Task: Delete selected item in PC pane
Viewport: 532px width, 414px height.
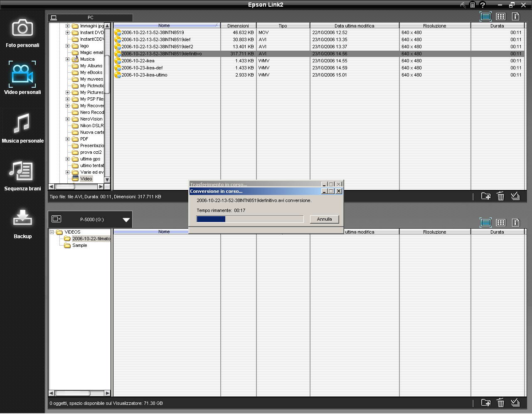Action: point(501,196)
